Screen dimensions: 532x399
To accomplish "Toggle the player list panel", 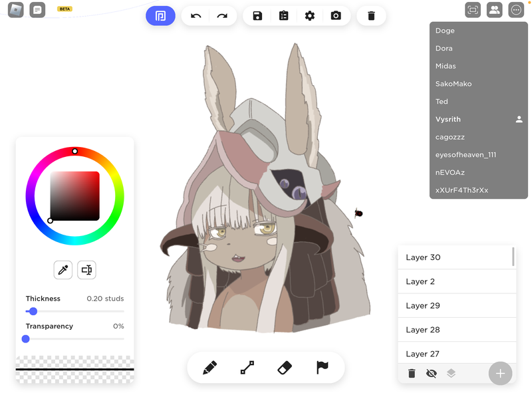I will (x=494, y=10).
